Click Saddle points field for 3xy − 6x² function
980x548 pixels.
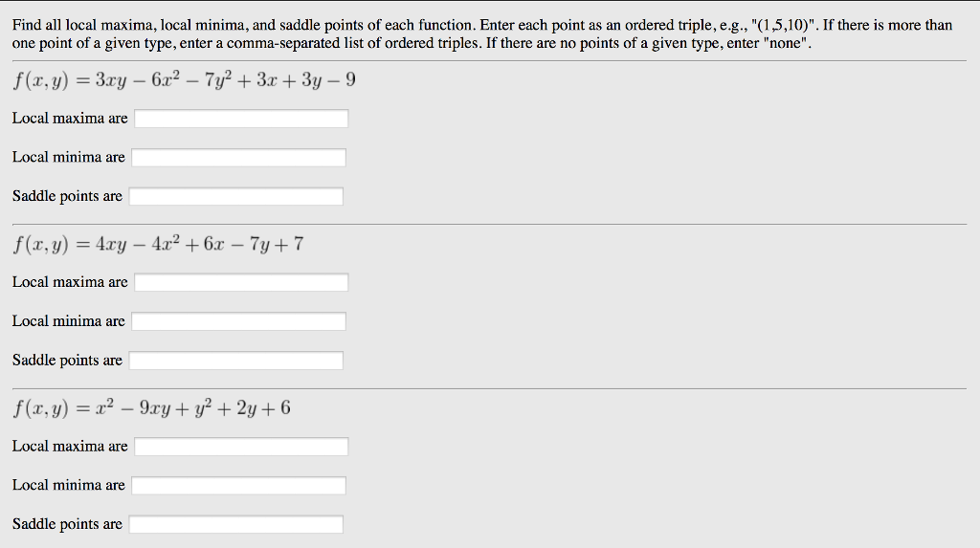click(236, 197)
